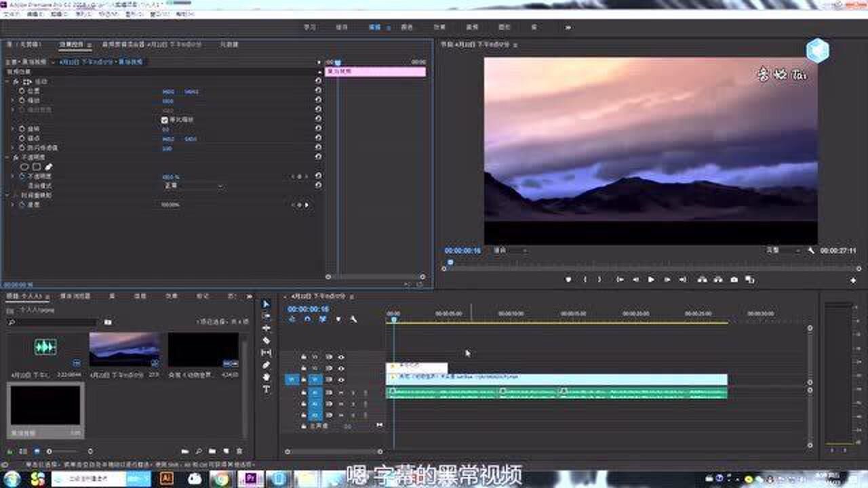Click the Lift button in Program monitor

coord(702,279)
